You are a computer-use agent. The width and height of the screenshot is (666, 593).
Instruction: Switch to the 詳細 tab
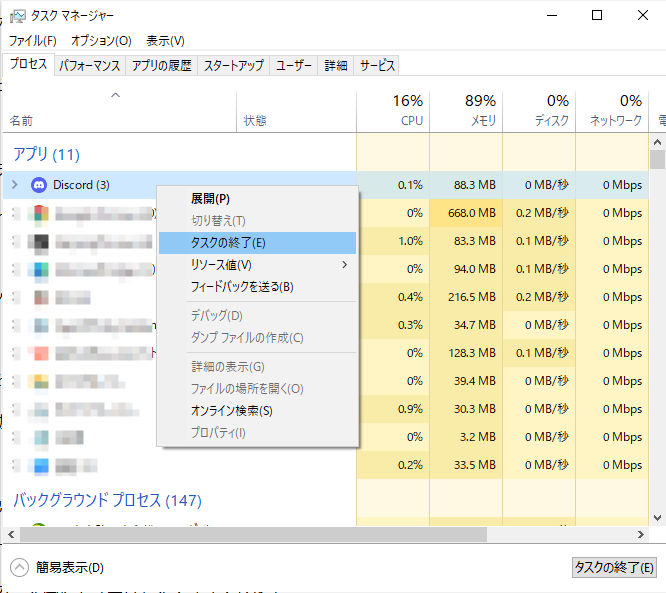click(336, 65)
